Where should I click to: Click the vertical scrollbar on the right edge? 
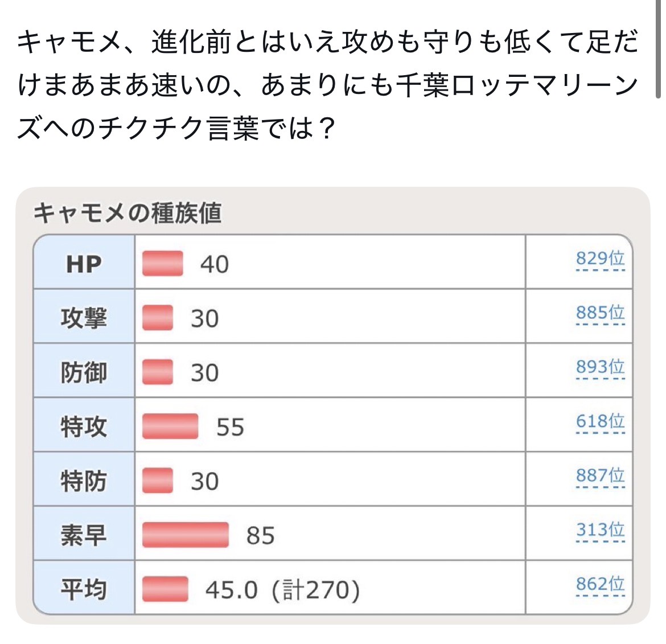[659, 51]
